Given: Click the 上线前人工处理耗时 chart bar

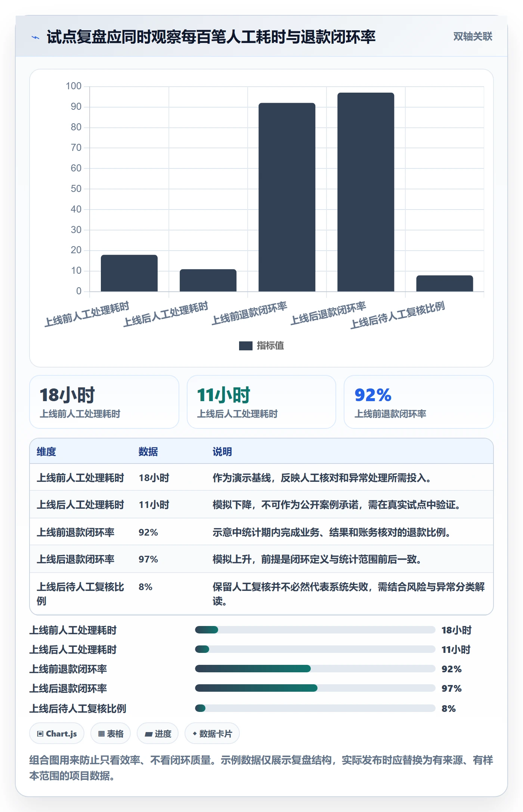Looking at the screenshot, I should point(129,273).
